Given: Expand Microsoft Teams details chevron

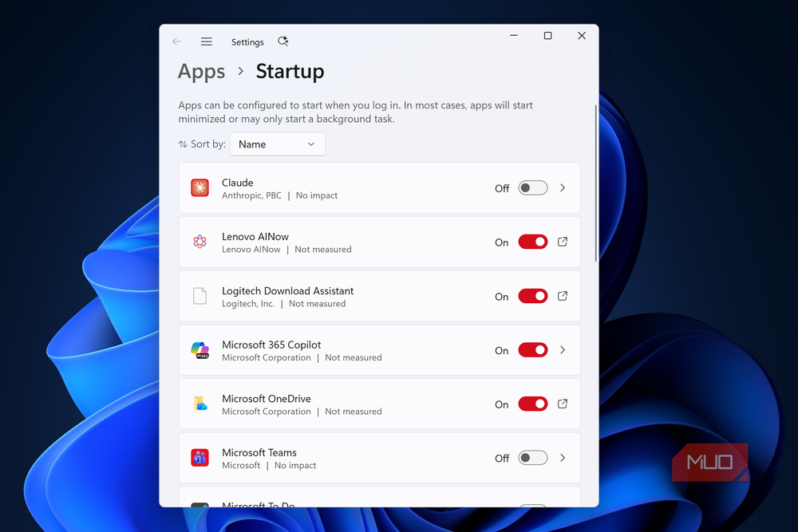Looking at the screenshot, I should [563, 458].
